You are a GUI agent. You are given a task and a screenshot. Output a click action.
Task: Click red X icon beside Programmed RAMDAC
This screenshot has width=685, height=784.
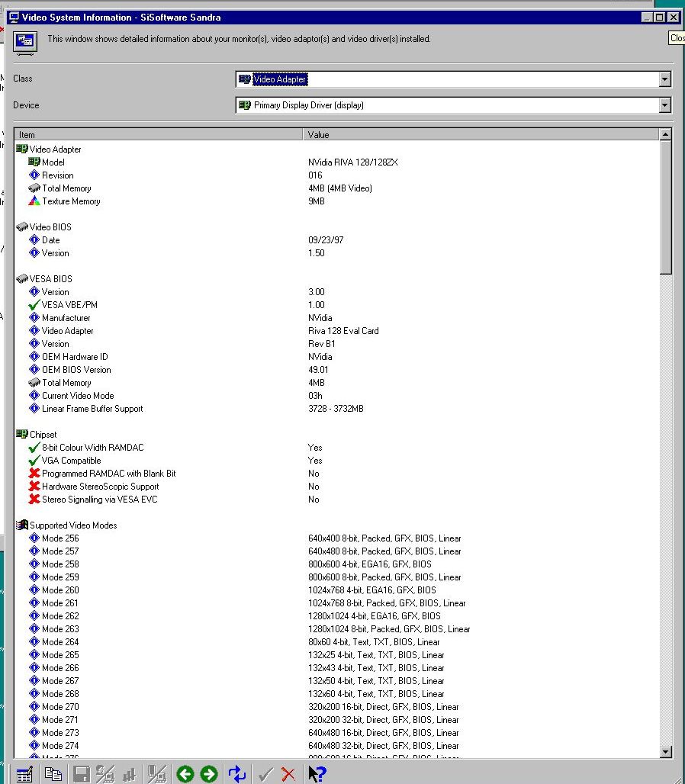pyautogui.click(x=34, y=474)
